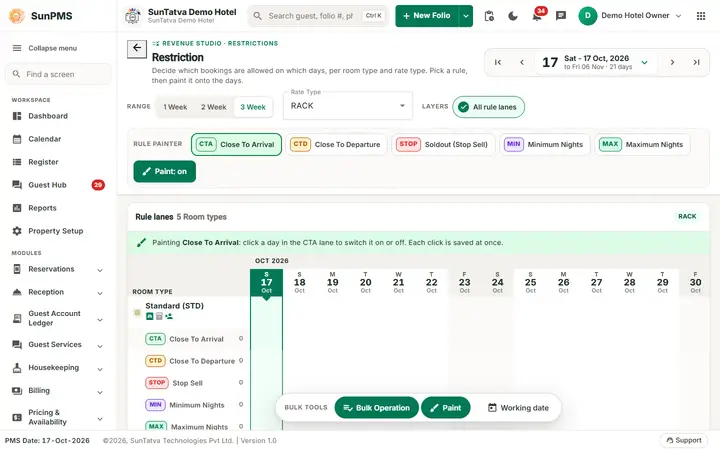Select Minimum Nights rule painter
The height and width of the screenshot is (450, 720).
coord(544,145)
